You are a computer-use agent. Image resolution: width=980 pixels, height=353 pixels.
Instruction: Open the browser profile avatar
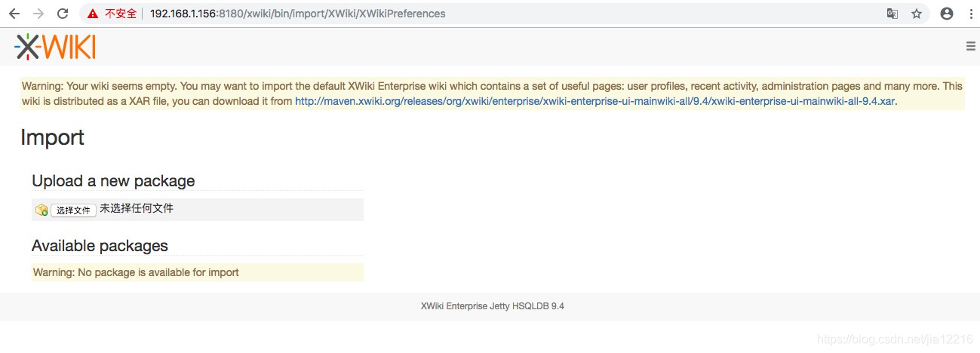pyautogui.click(x=947, y=14)
